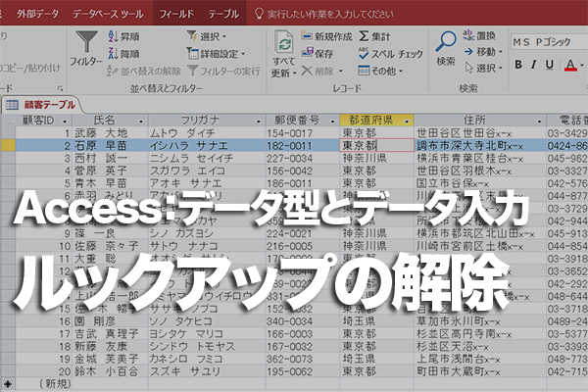The width and height of the screenshot is (588, 392).
Task: Select address 草加市氷川町x-x
Action: coord(480,321)
